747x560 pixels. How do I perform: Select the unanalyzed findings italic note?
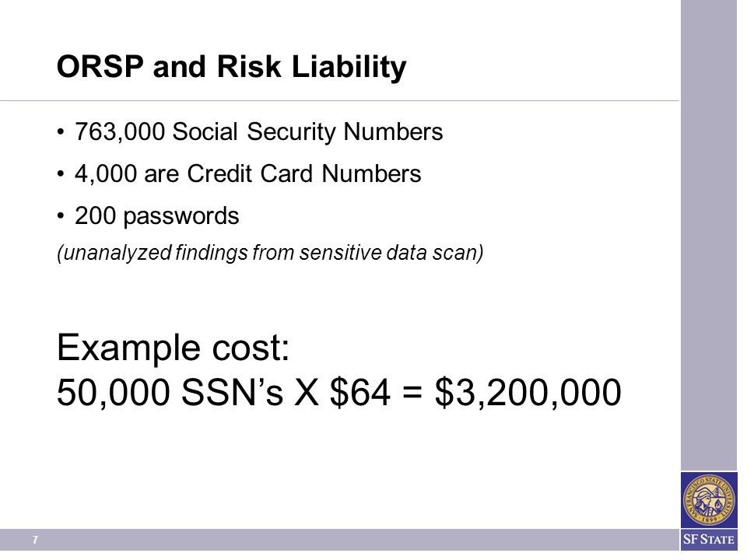pyautogui.click(x=270, y=252)
